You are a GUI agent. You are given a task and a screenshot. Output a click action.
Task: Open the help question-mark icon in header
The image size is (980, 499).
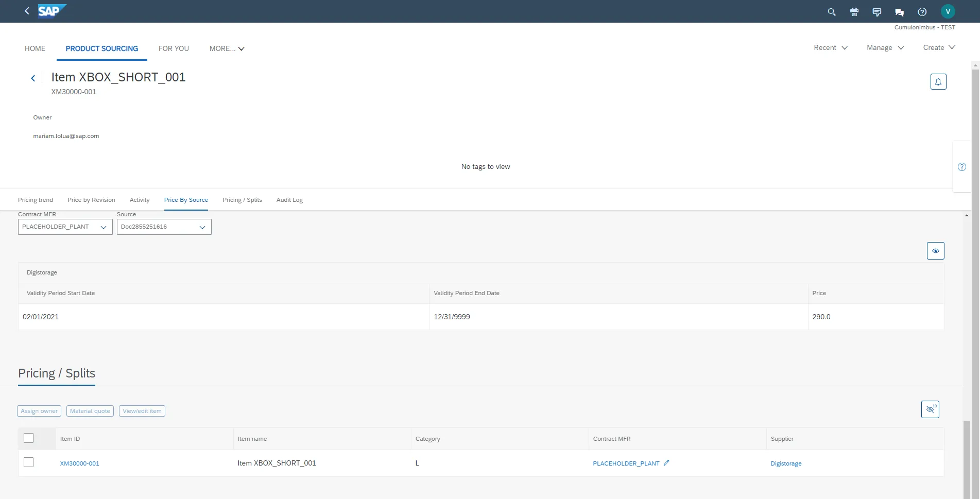[x=922, y=12]
